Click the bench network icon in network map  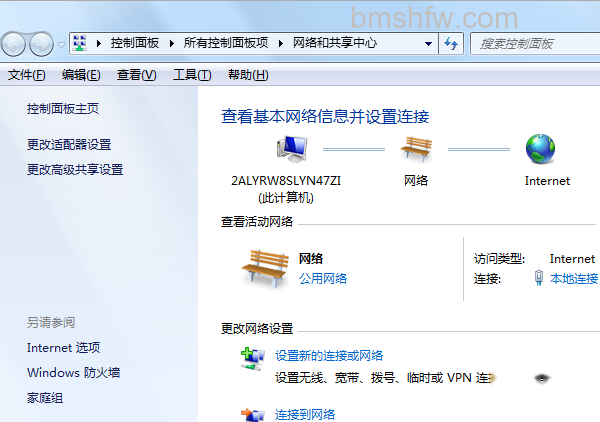click(x=416, y=148)
